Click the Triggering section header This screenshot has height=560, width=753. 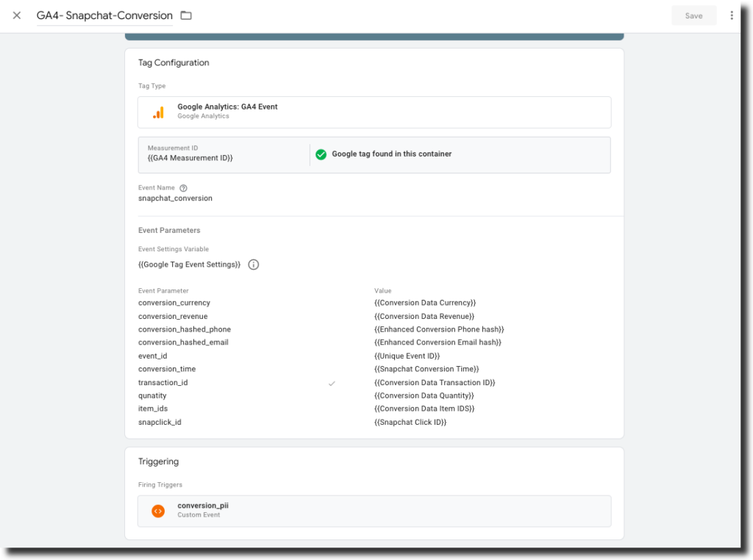click(x=157, y=461)
